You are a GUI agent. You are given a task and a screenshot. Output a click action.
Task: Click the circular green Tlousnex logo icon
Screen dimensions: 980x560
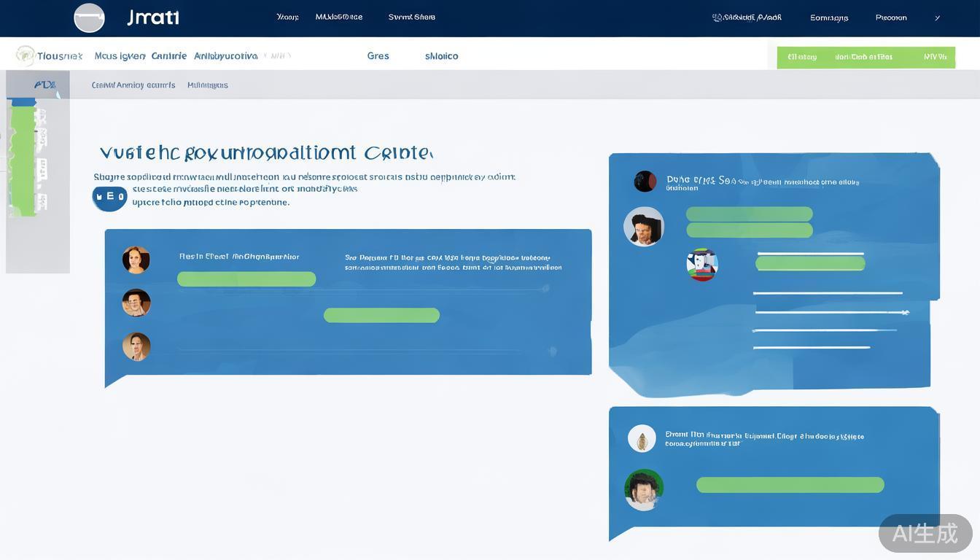click(26, 55)
